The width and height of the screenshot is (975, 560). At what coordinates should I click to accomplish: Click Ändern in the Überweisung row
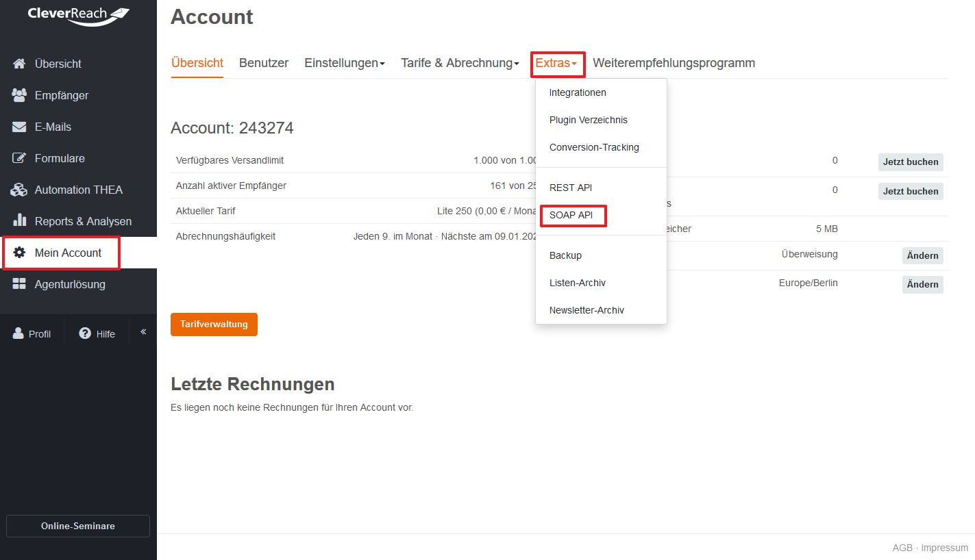tap(922, 255)
